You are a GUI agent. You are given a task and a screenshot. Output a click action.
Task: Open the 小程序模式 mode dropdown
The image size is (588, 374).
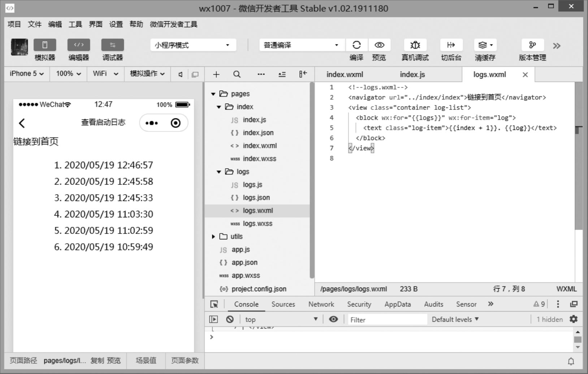click(193, 45)
